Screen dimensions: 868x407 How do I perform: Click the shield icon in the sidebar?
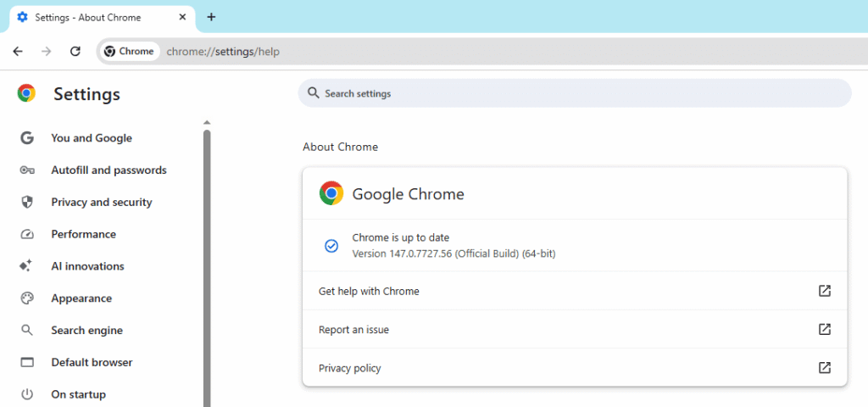[27, 202]
